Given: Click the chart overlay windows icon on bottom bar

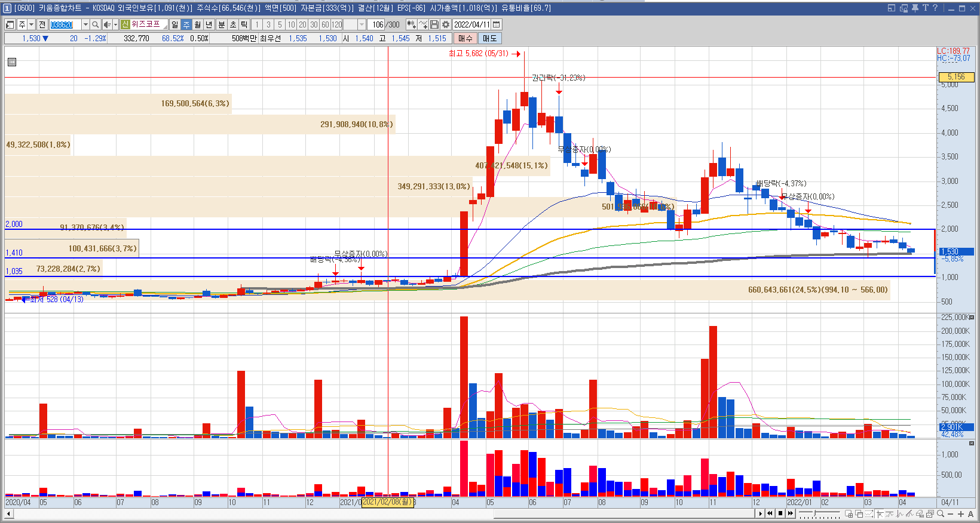Looking at the screenshot, I should [859, 513].
